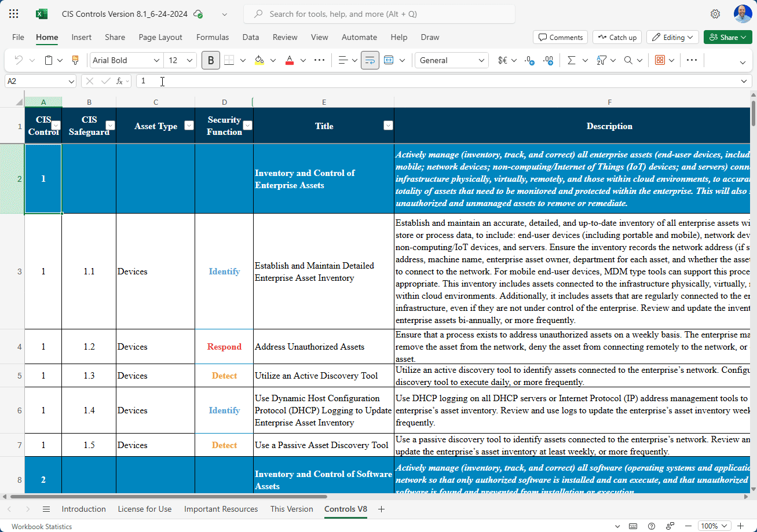This screenshot has width=757, height=532.
Task: Open the app launcher waffle icon
Action: tap(14, 14)
